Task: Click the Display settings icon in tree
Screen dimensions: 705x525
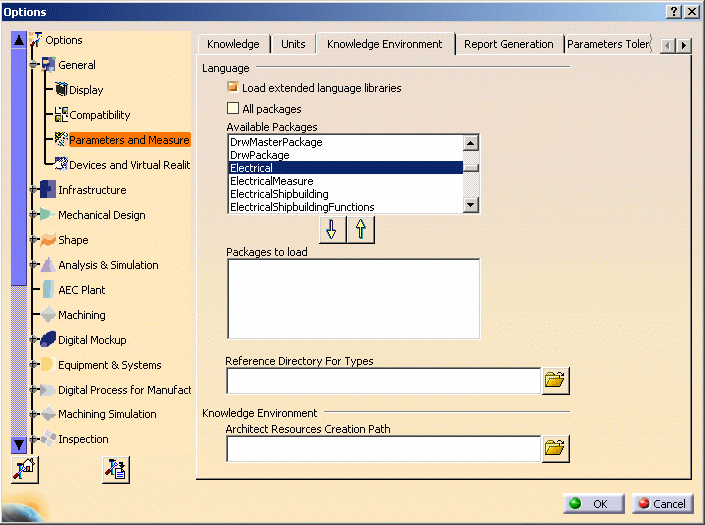Action: click(61, 90)
